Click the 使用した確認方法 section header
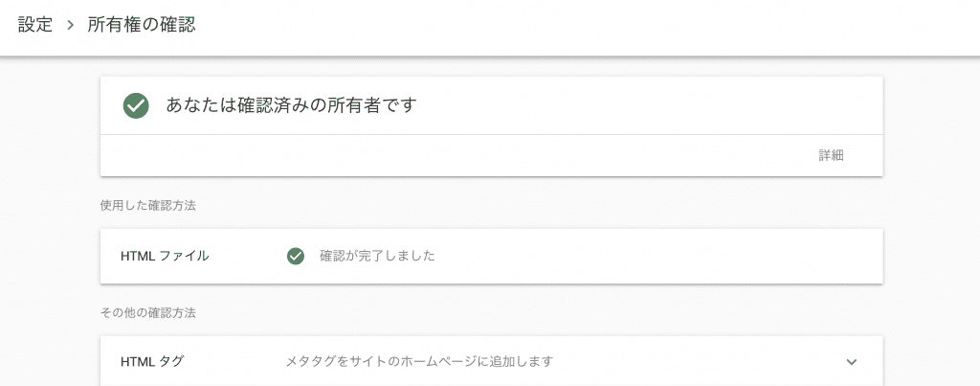The image size is (980, 386). (x=148, y=205)
